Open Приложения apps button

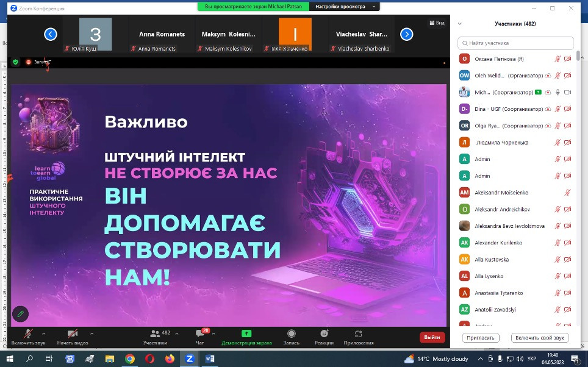[359, 337]
